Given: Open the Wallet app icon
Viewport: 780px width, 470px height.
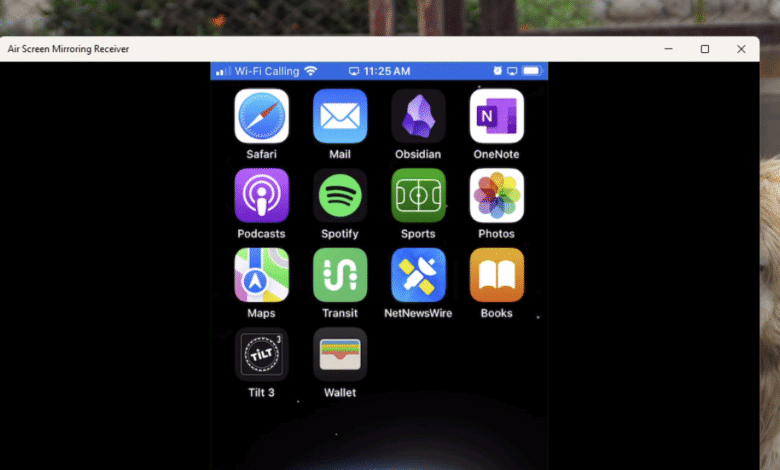Looking at the screenshot, I should click(x=340, y=355).
